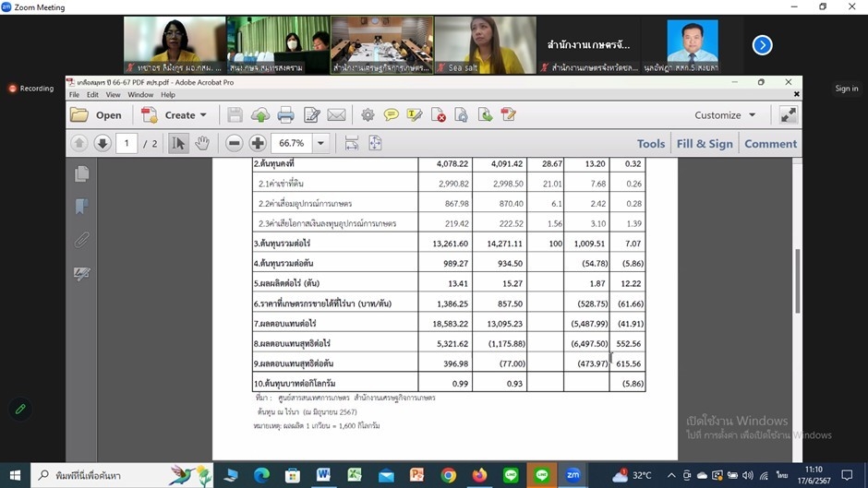Image resolution: width=868 pixels, height=488 pixels.
Task: Open the zoom level dropdown
Action: pos(320,143)
